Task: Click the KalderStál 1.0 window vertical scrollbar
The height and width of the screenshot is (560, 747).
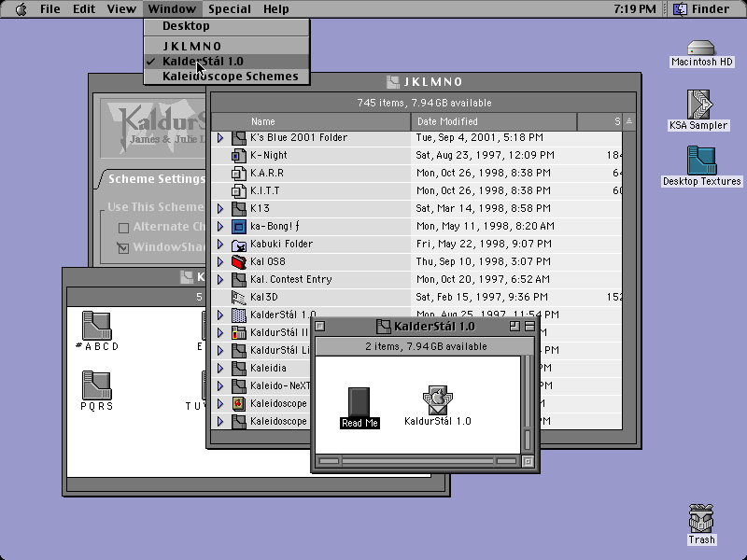Action: tap(528, 404)
